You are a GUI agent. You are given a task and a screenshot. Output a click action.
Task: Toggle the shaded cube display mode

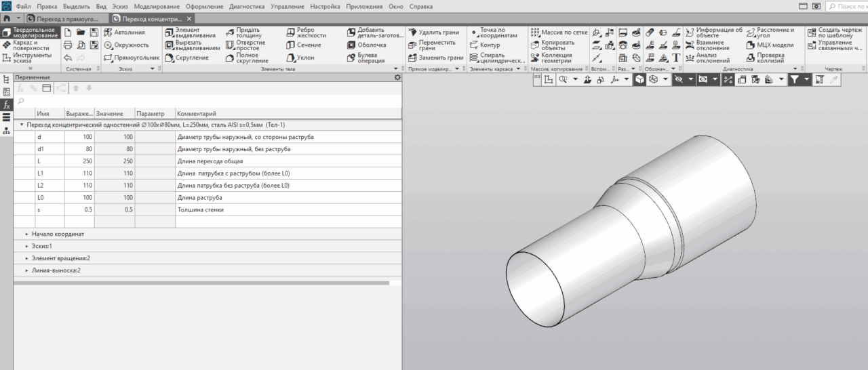(x=639, y=79)
